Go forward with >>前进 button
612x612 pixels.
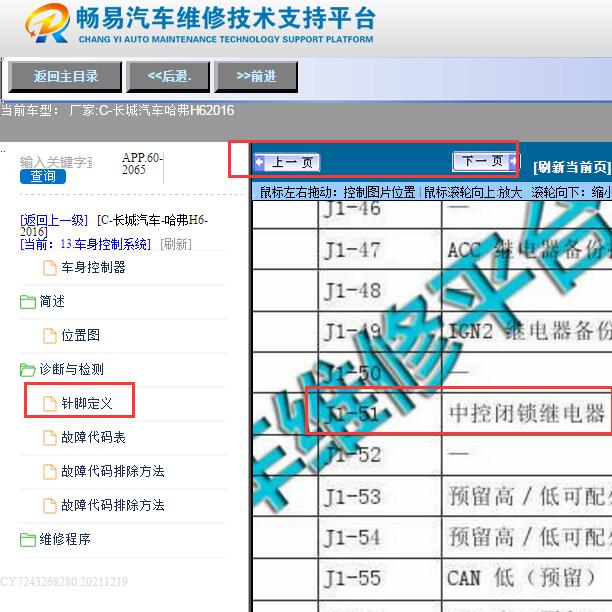(256, 76)
